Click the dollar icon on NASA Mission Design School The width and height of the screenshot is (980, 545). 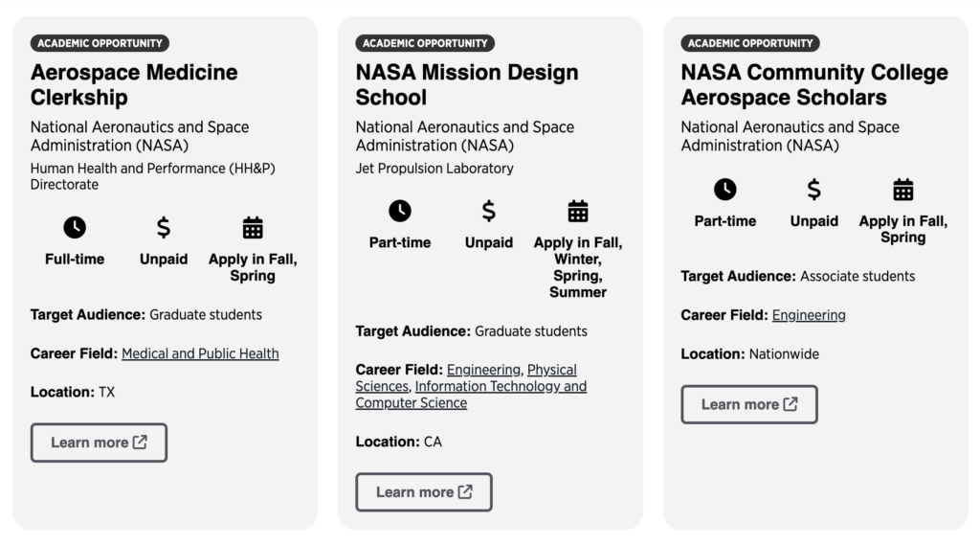(x=489, y=211)
